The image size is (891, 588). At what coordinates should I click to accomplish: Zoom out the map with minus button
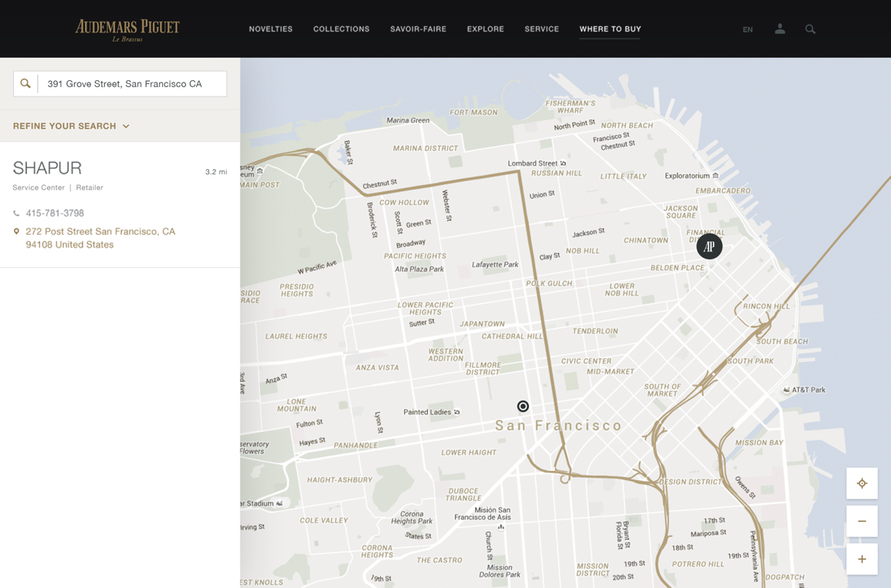click(862, 522)
